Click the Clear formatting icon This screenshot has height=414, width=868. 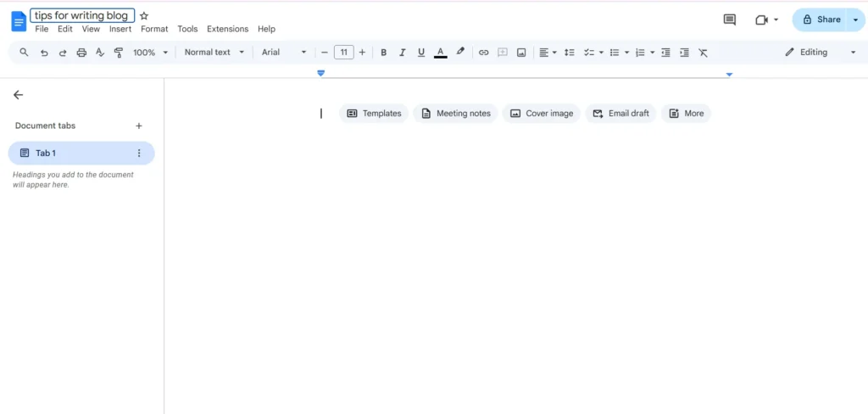coord(703,53)
